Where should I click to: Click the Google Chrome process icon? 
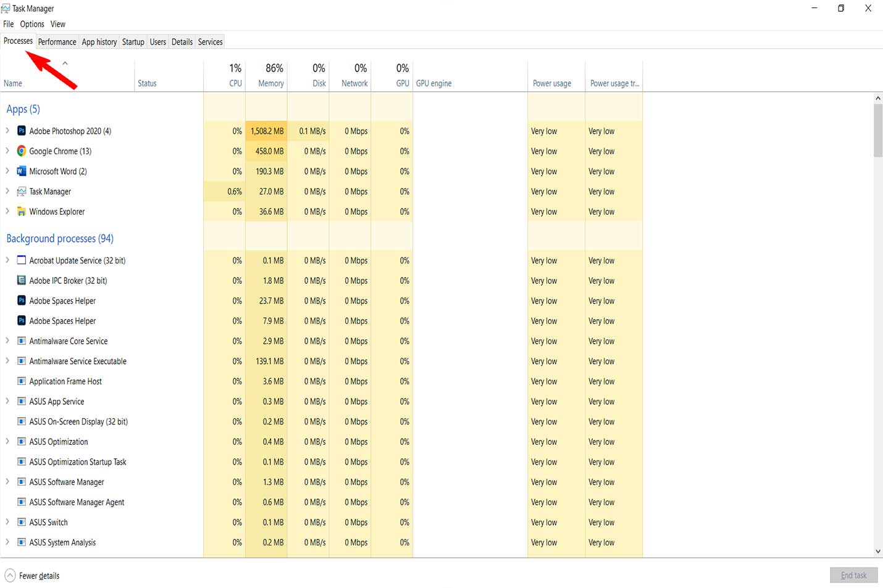point(22,151)
